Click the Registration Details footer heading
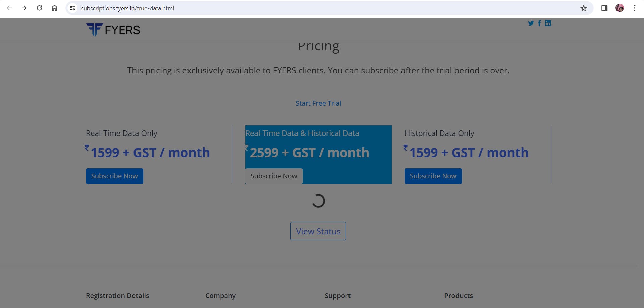Image resolution: width=644 pixels, height=308 pixels. [x=117, y=296]
